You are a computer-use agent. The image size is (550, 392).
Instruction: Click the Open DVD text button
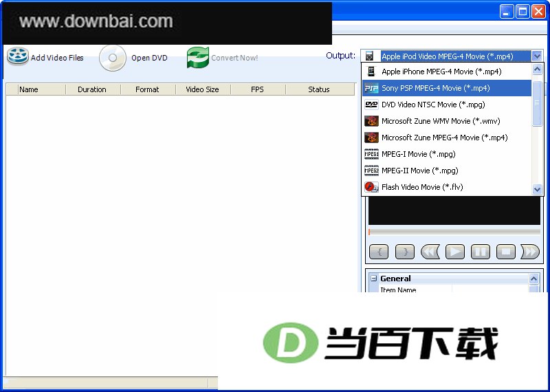[x=149, y=58]
